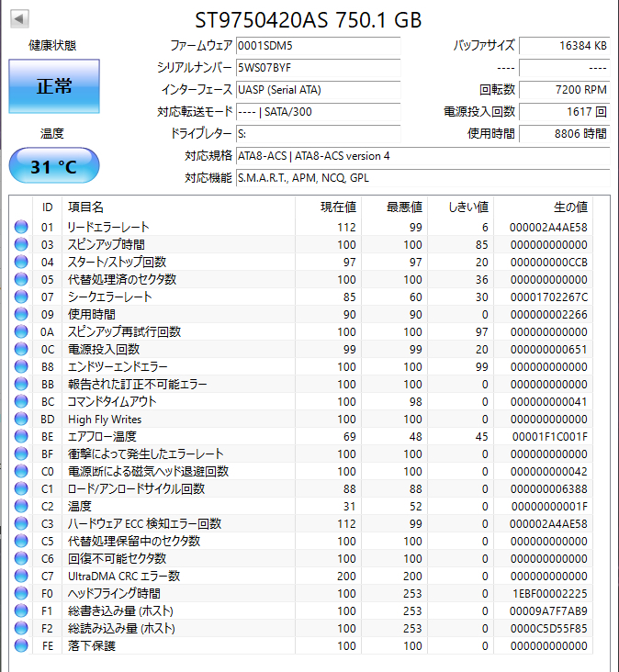
Task: Click raw value 00001F1C001F
Action: tap(549, 436)
